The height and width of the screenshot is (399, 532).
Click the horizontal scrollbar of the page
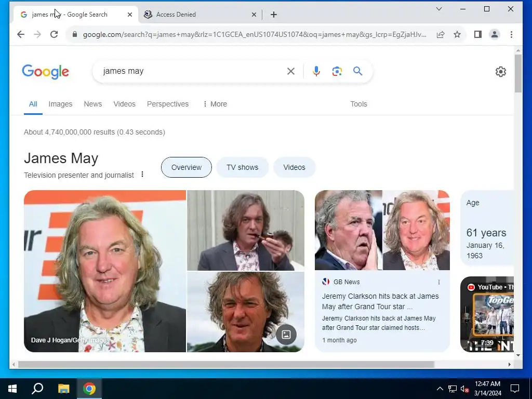click(x=226, y=364)
